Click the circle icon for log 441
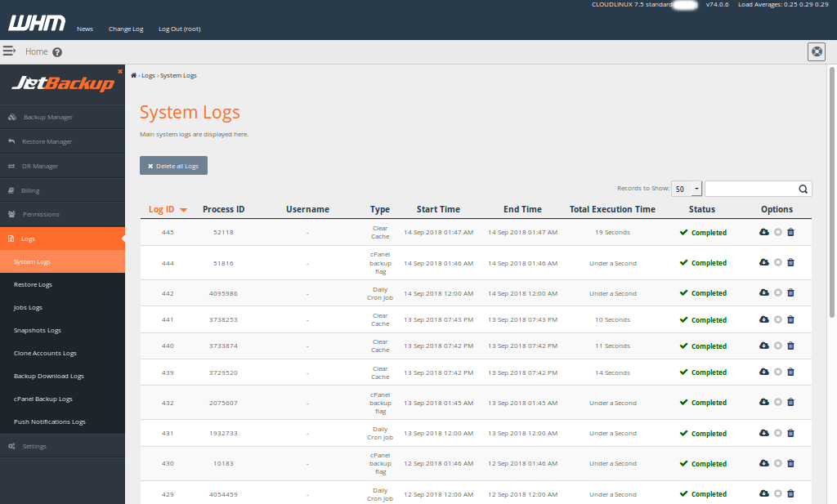837x504 pixels. coord(778,319)
